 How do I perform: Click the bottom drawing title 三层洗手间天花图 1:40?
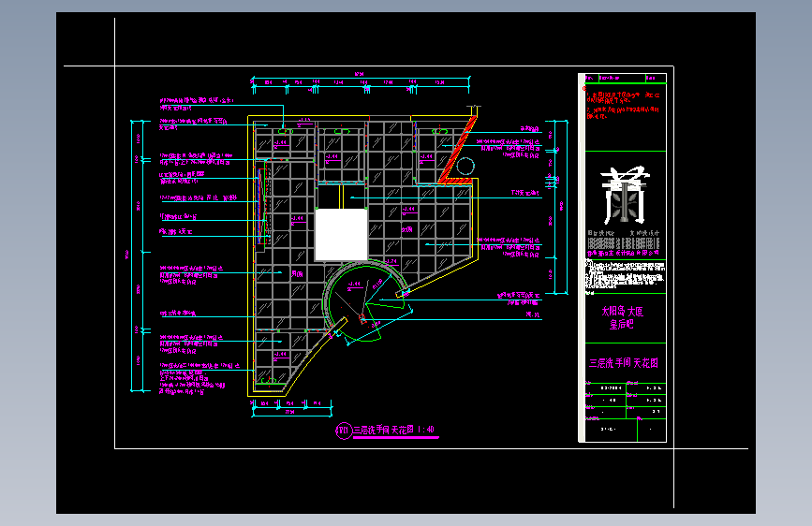coord(393,430)
